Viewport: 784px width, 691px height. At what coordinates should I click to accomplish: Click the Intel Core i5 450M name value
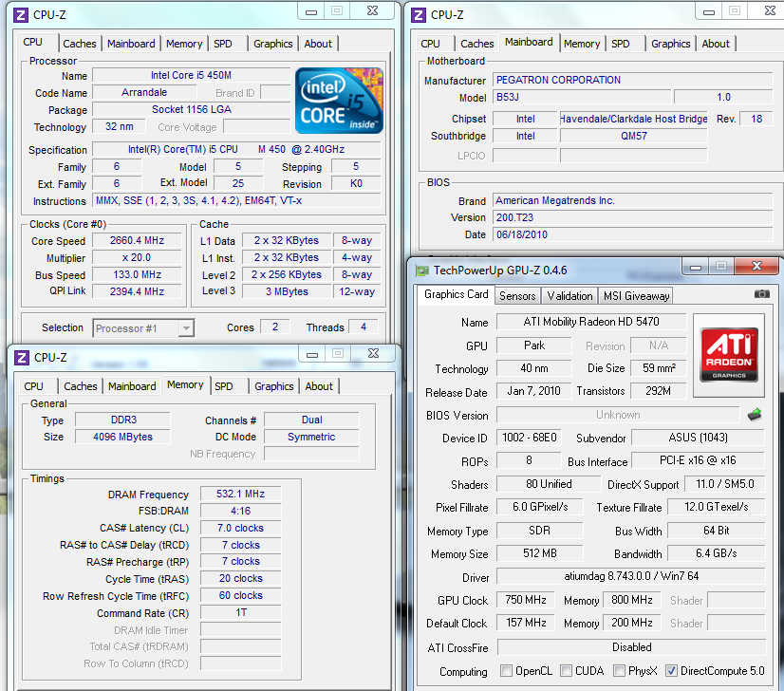click(x=191, y=75)
